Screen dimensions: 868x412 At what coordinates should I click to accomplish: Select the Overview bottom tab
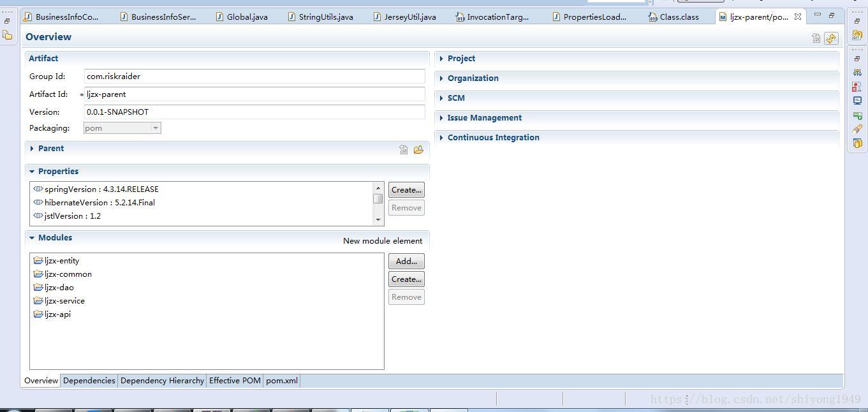[41, 381]
